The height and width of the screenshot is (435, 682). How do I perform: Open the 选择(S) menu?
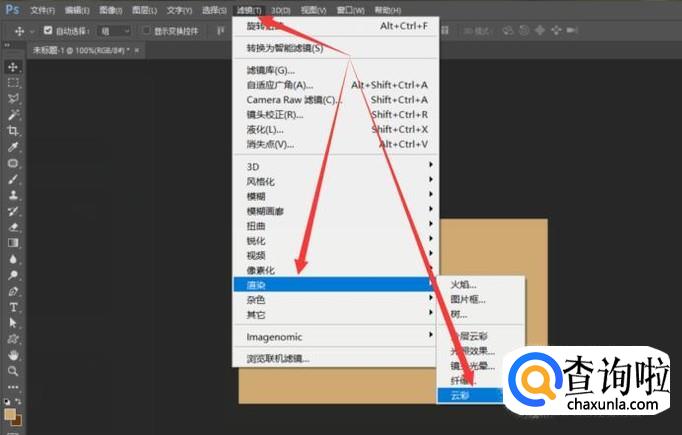tap(214, 10)
